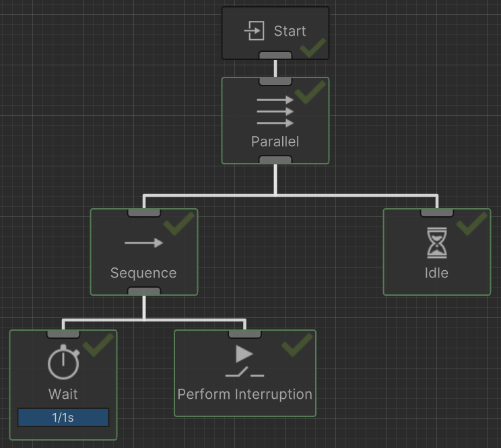501x448 pixels.
Task: Click the Sequence node's single arrow icon
Action: coord(143,243)
